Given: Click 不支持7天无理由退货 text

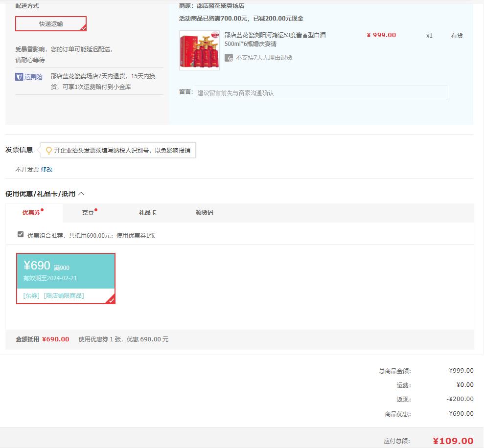Looking at the screenshot, I should [264, 58].
